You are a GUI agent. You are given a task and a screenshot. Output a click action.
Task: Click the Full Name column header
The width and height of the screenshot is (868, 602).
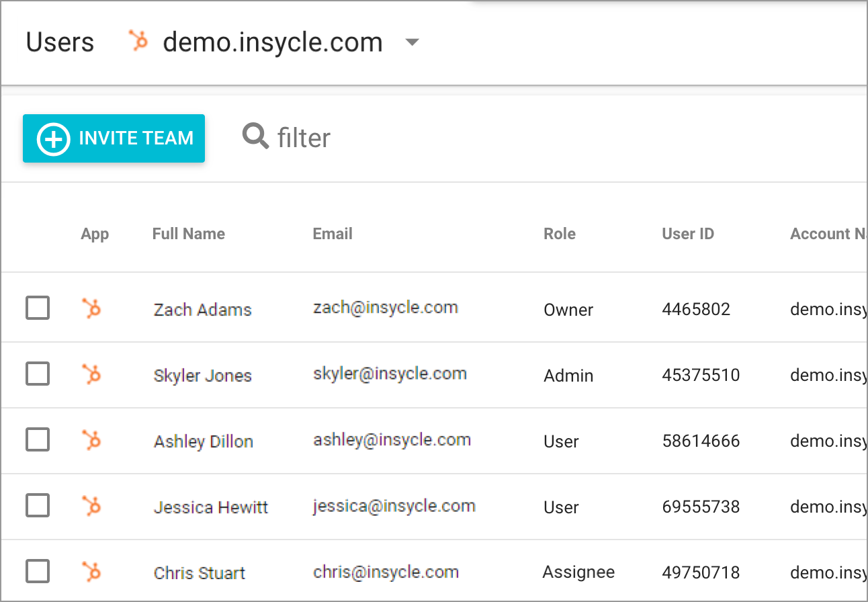tap(188, 233)
